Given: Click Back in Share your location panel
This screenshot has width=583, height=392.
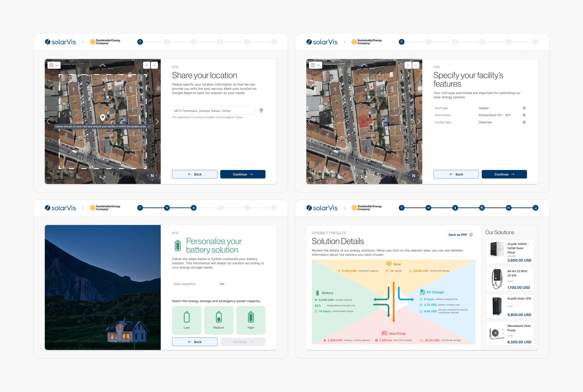Looking at the screenshot, I should 195,174.
